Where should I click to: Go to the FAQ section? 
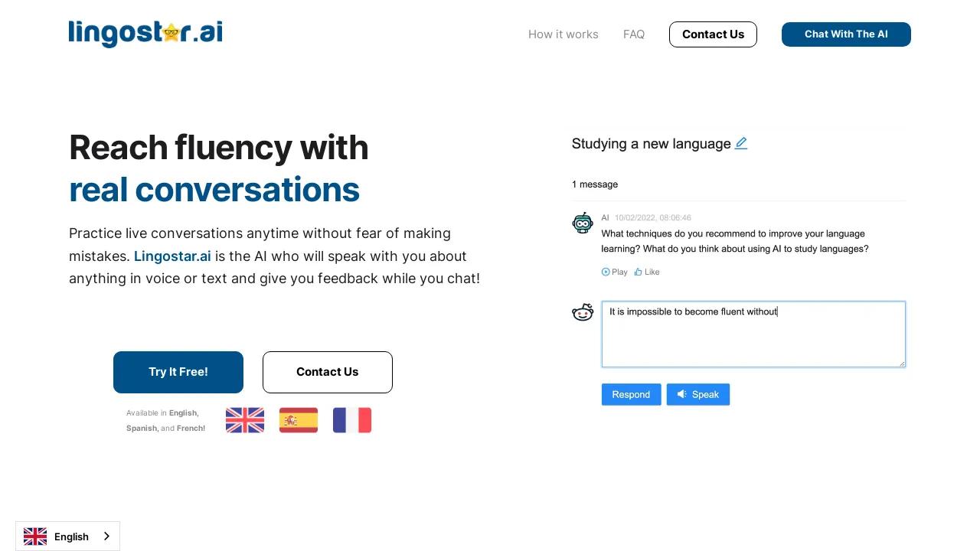pyautogui.click(x=634, y=34)
